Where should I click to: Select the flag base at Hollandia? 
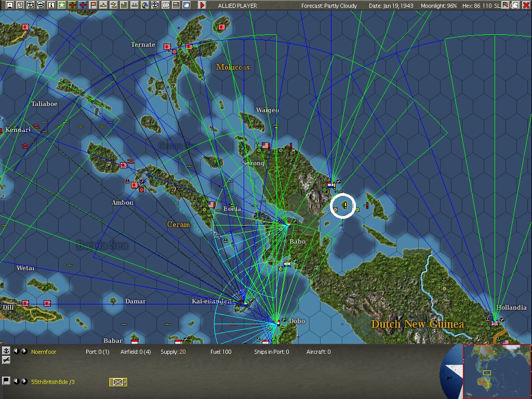[495, 323]
